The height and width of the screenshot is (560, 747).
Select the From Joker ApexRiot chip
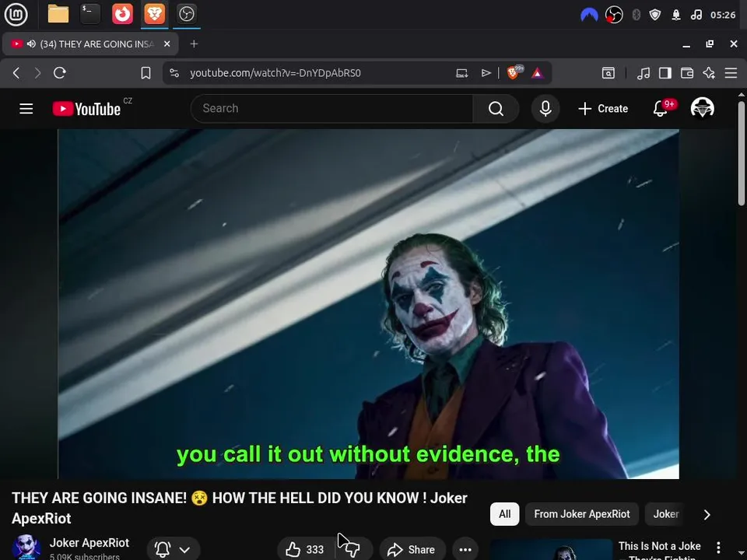pos(582,514)
